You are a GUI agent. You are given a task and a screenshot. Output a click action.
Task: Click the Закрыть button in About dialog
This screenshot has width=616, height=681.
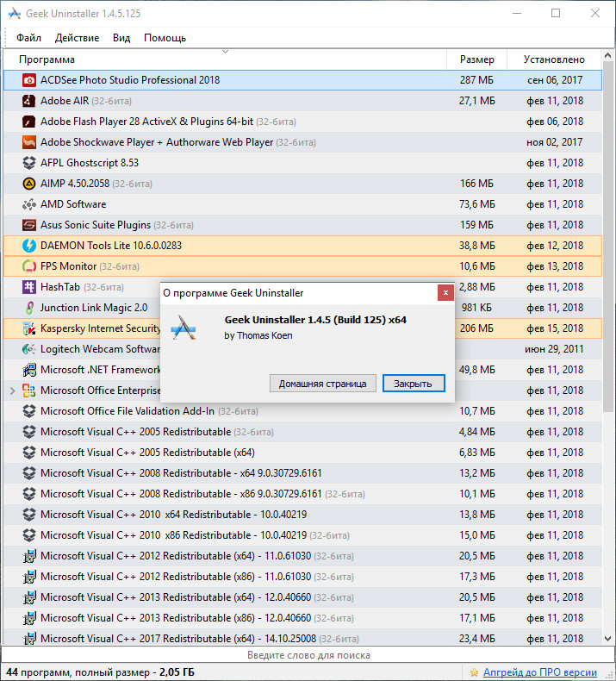pos(414,384)
